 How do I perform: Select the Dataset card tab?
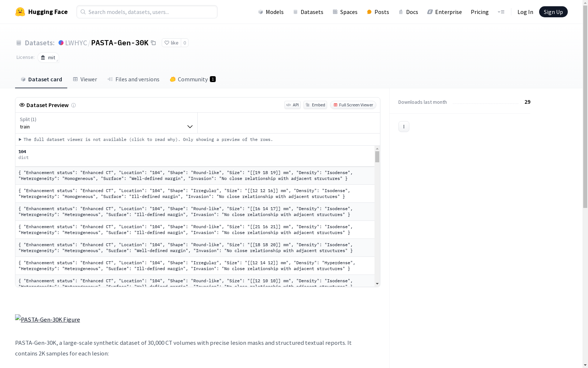[x=41, y=79]
